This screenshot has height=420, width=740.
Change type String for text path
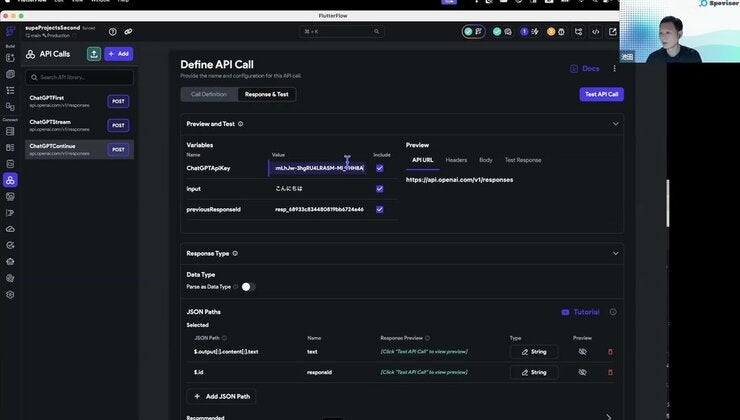pyautogui.click(x=534, y=352)
